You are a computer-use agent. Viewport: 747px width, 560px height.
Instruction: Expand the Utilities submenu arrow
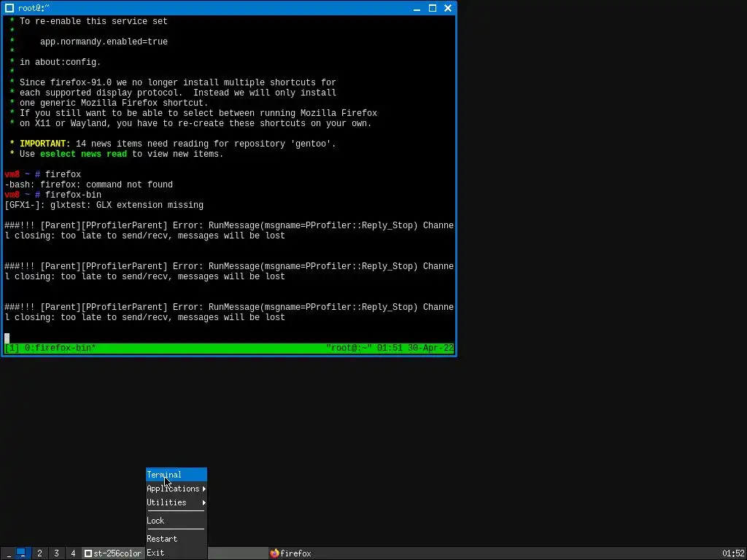[204, 503]
